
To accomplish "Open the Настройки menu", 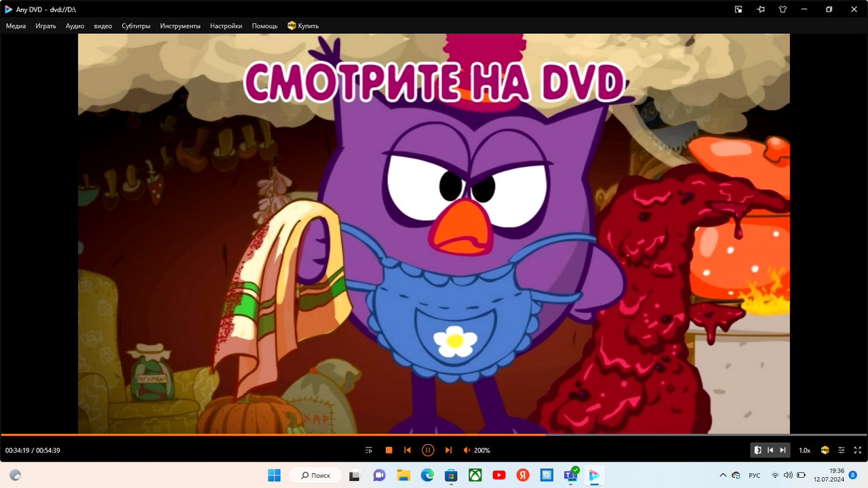I will point(226,26).
